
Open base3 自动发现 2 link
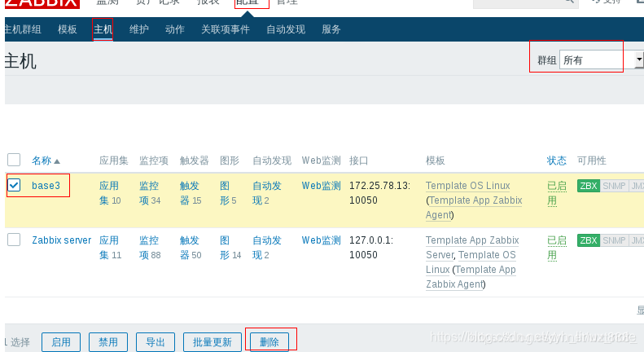pos(266,193)
